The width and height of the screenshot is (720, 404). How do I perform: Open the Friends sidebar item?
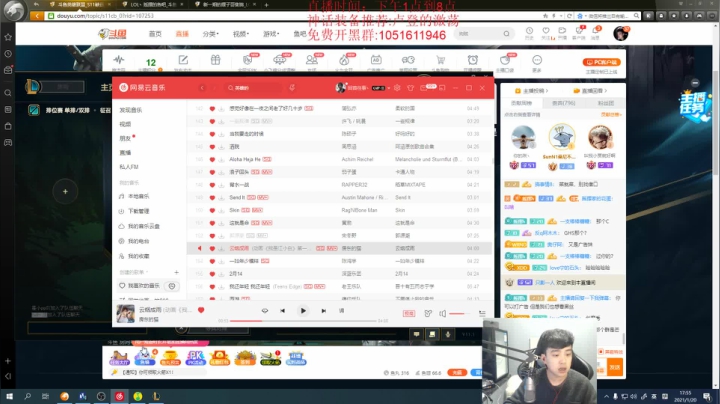[x=125, y=138]
